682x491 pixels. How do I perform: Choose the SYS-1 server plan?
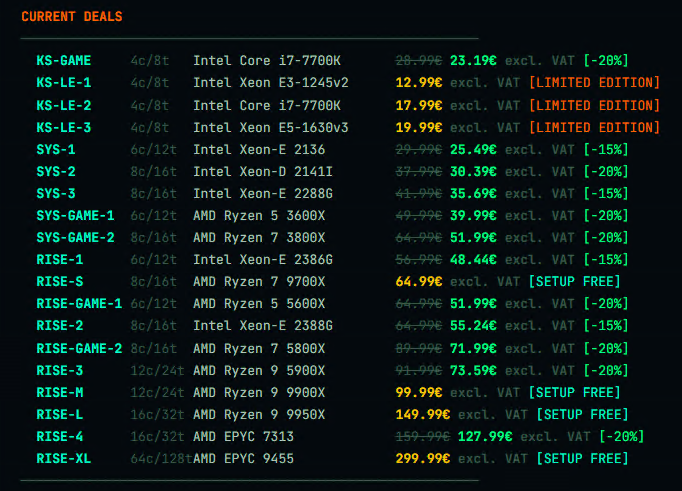pyautogui.click(x=56, y=149)
